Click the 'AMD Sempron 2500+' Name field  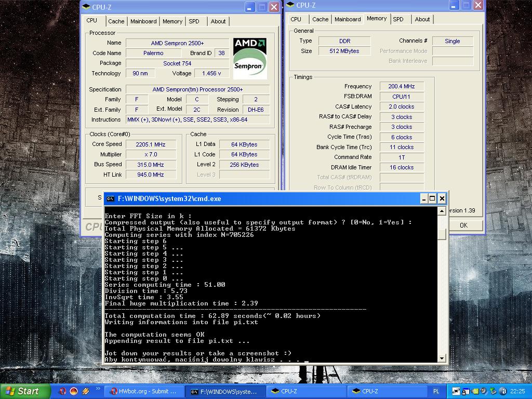178,43
